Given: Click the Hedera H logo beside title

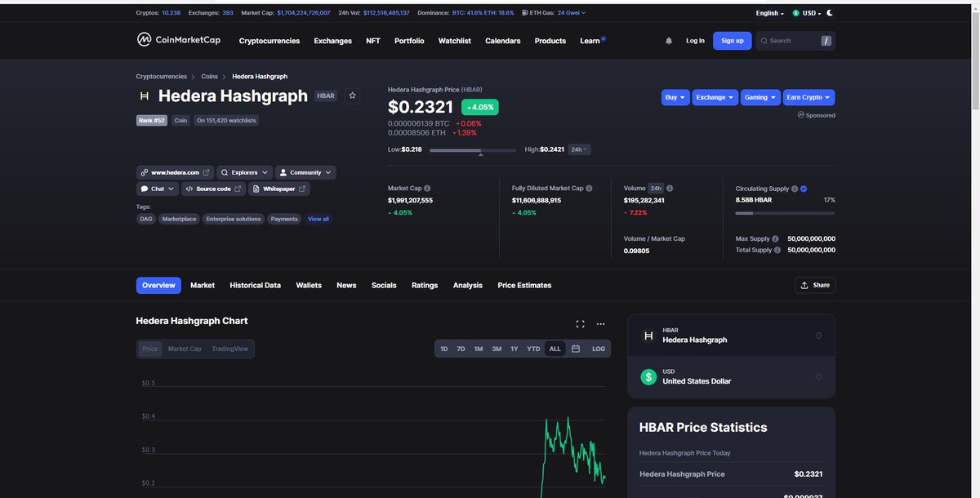Looking at the screenshot, I should (x=145, y=96).
